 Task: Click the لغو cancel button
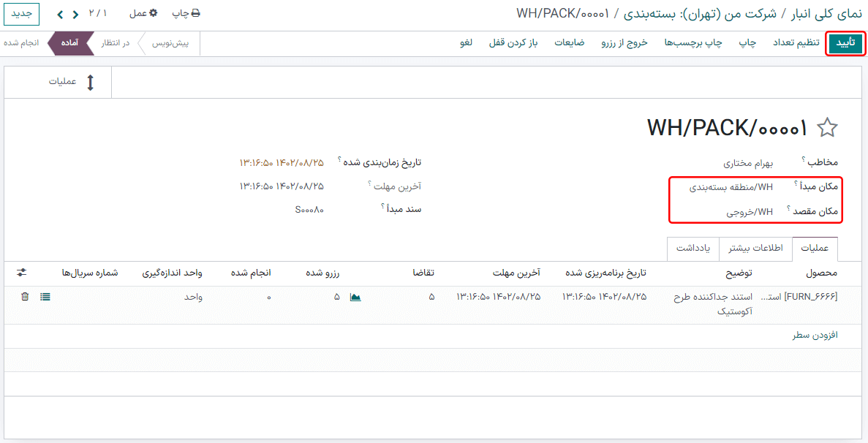click(x=466, y=43)
